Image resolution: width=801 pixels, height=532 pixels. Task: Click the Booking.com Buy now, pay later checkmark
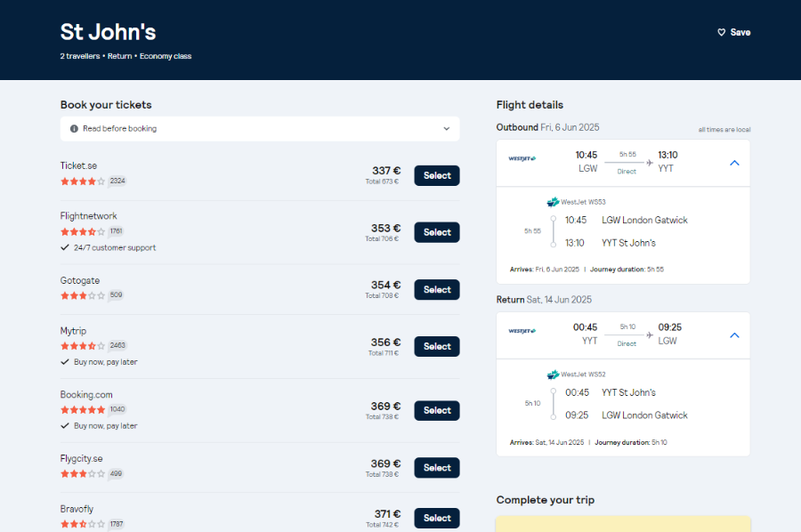65,426
